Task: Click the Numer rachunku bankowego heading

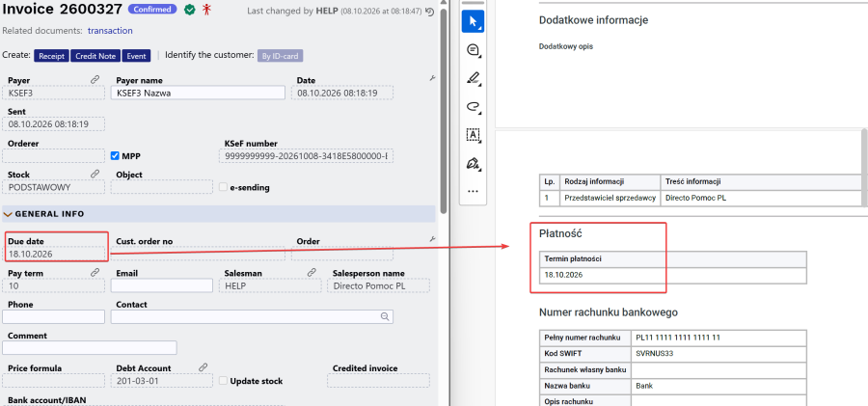Action: 609,312
